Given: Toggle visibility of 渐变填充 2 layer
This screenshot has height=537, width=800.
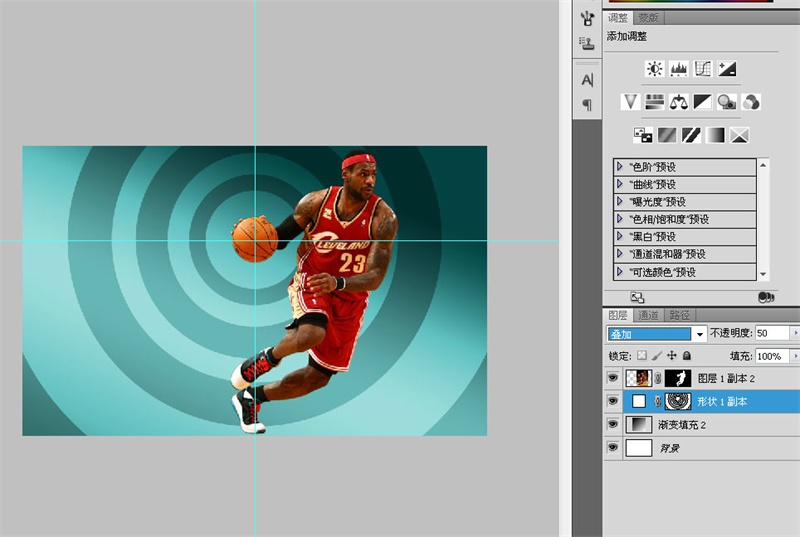Looking at the screenshot, I should (613, 424).
